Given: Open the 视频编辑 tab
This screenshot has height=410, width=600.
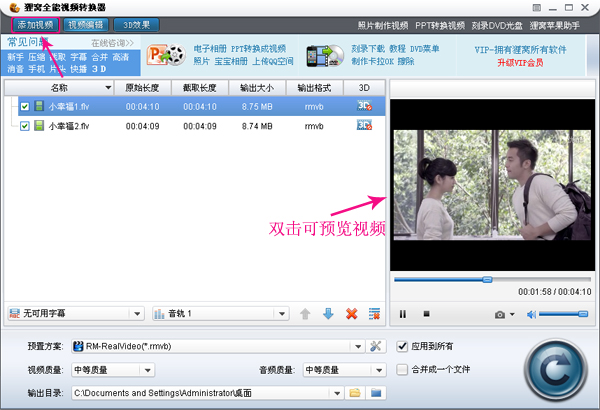Looking at the screenshot, I should 86,25.
